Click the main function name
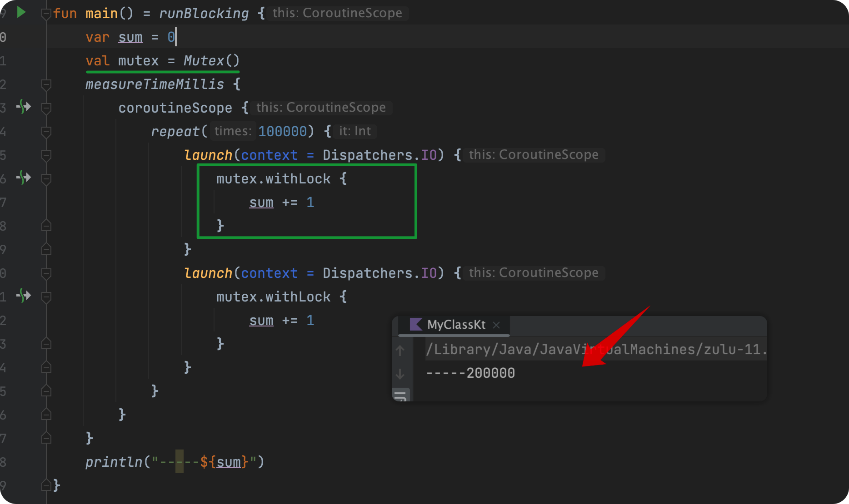This screenshot has width=849, height=504. coord(102,13)
